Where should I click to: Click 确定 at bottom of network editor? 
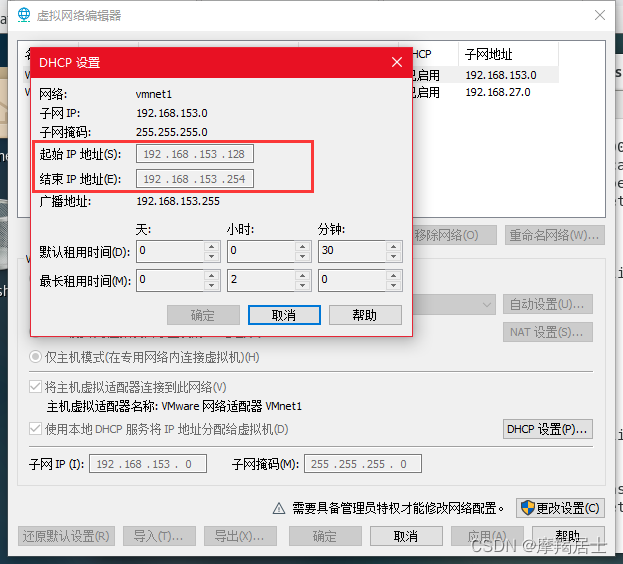[x=325, y=536]
